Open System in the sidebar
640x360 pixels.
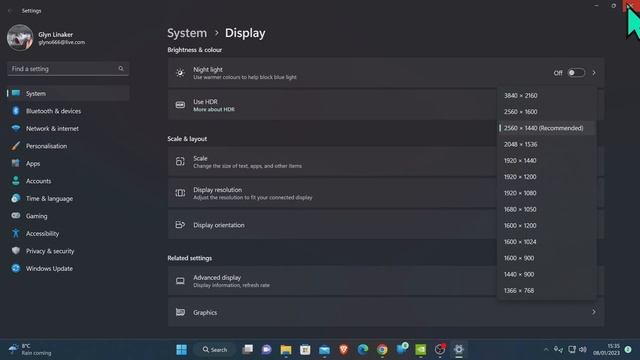tap(68, 93)
